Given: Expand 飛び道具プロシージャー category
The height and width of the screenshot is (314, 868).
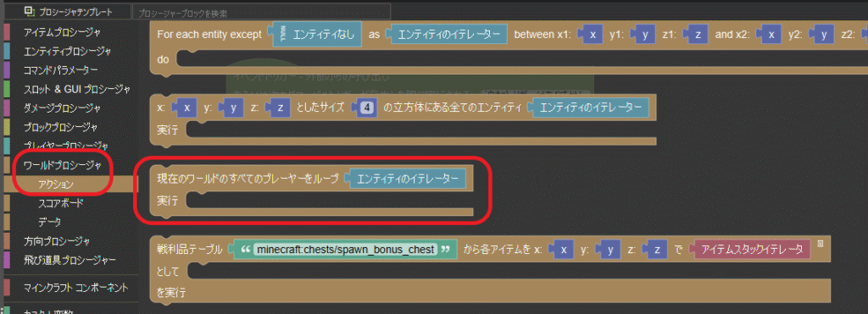Looking at the screenshot, I should point(70,259).
